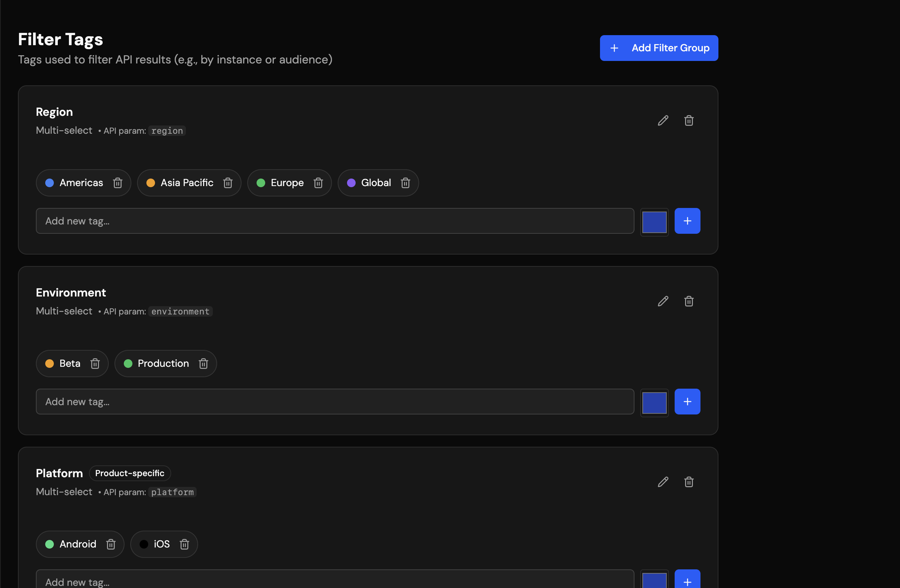The height and width of the screenshot is (588, 900).
Task: Click the plus icon in Environment group
Action: coord(688,401)
